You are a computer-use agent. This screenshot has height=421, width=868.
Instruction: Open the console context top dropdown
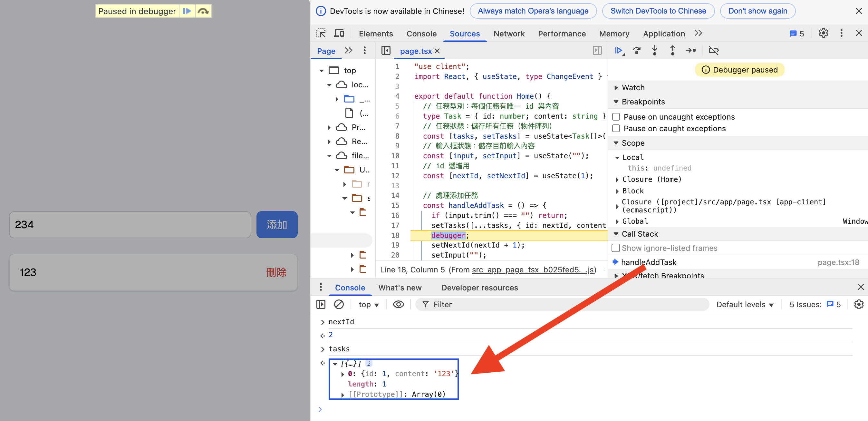point(369,304)
